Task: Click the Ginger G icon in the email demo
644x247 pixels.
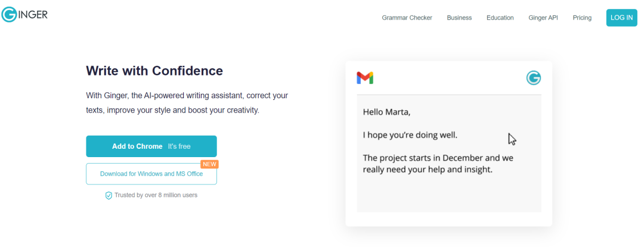Action: coord(533,78)
